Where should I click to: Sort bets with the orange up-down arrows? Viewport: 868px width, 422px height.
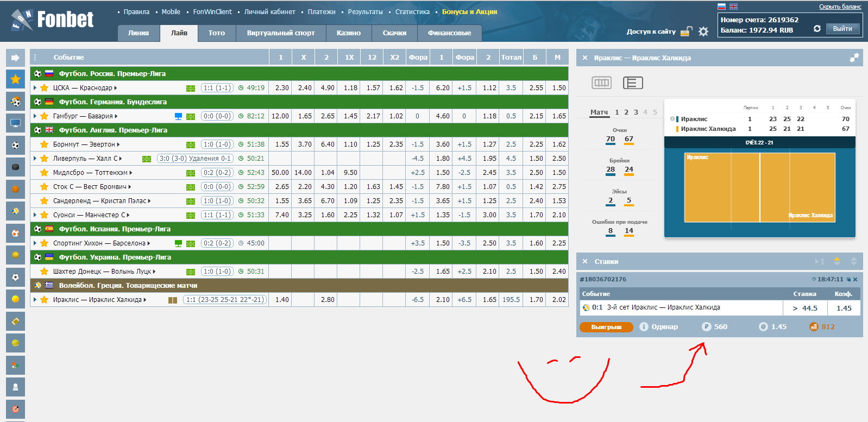[x=837, y=261]
